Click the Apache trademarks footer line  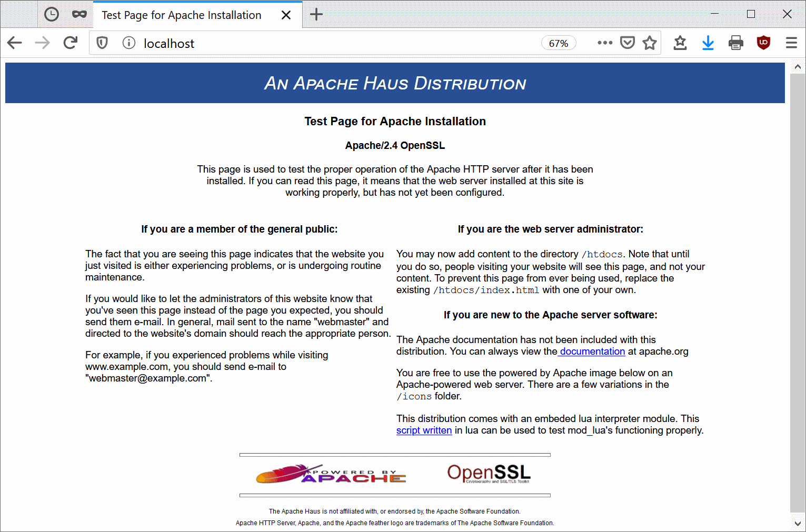click(x=395, y=523)
